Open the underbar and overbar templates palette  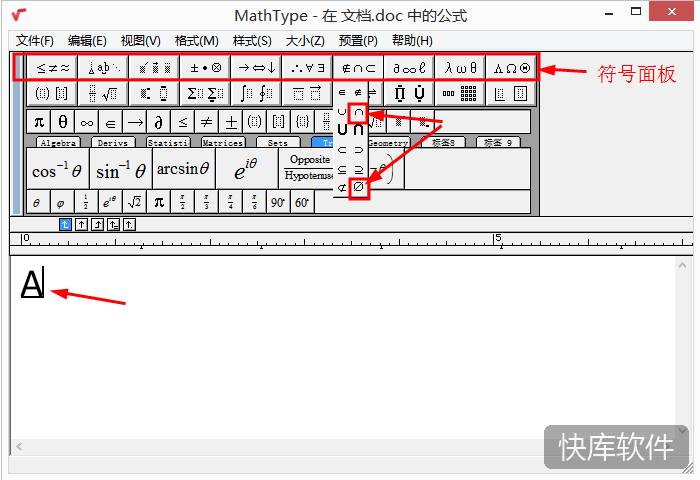(x=308, y=94)
